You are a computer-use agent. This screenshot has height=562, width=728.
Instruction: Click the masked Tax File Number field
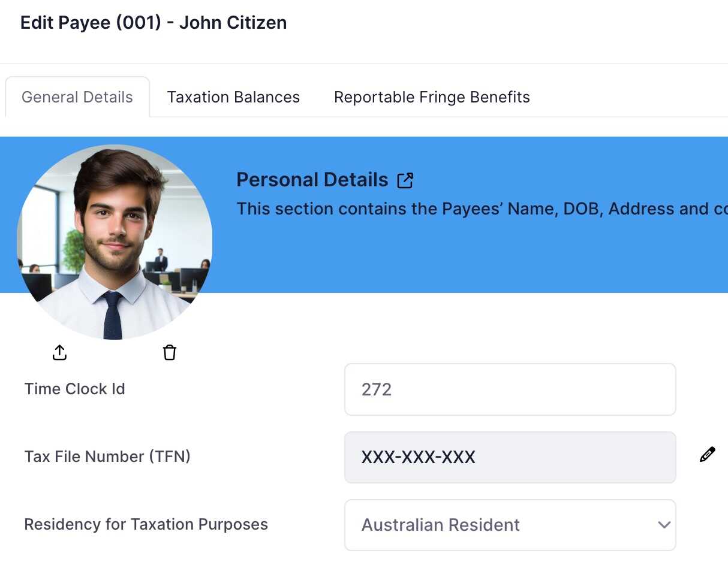(x=510, y=457)
